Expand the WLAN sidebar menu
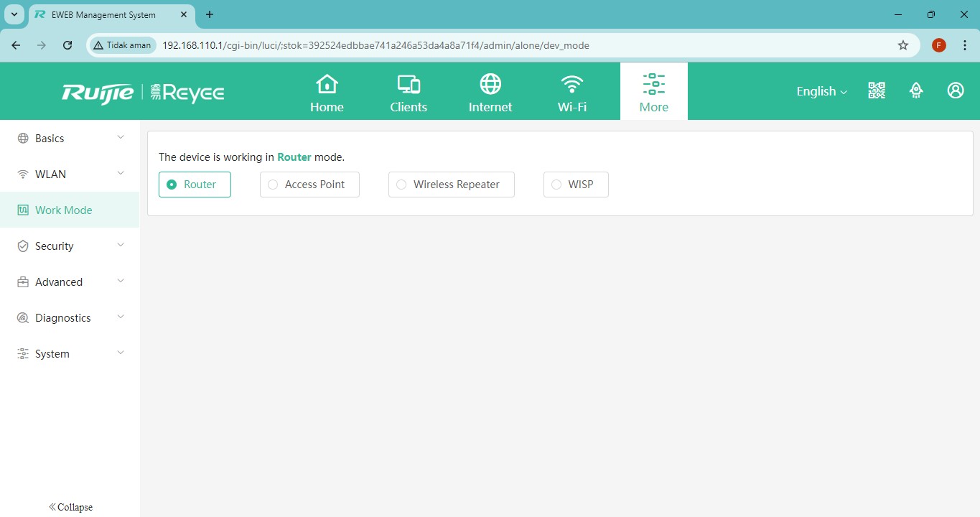This screenshot has width=980, height=517. point(70,174)
